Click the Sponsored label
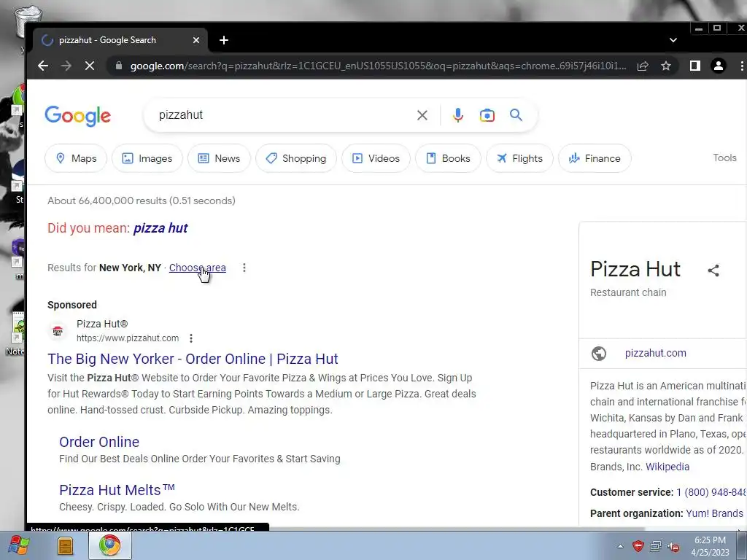The image size is (747, 560). click(x=72, y=305)
